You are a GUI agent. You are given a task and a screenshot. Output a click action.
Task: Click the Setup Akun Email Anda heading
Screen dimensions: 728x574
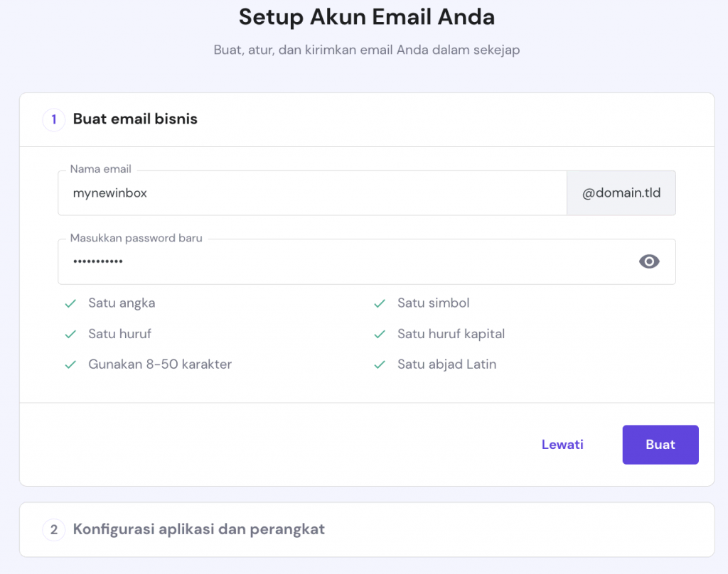367,17
